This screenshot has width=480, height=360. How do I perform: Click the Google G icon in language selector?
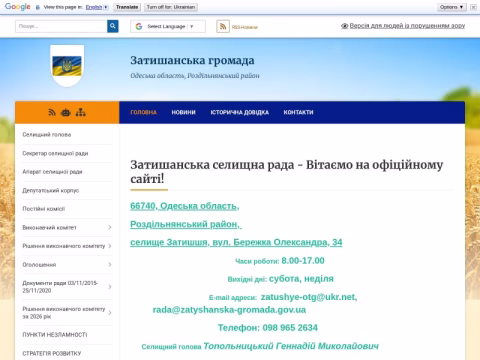[139, 26]
